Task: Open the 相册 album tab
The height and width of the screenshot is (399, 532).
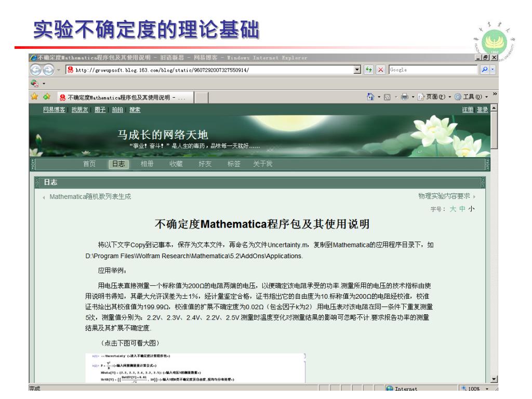Action: [x=147, y=164]
